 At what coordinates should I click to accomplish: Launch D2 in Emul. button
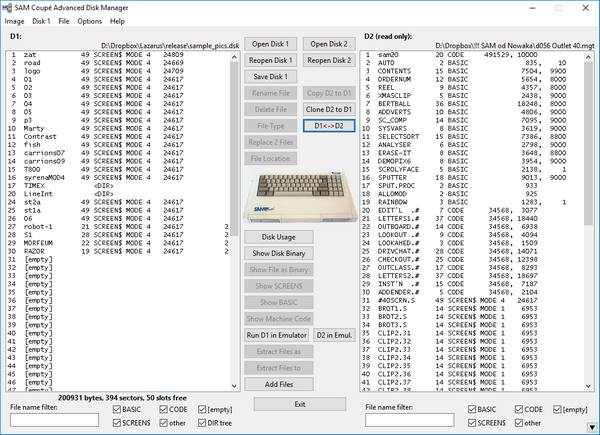click(334, 335)
